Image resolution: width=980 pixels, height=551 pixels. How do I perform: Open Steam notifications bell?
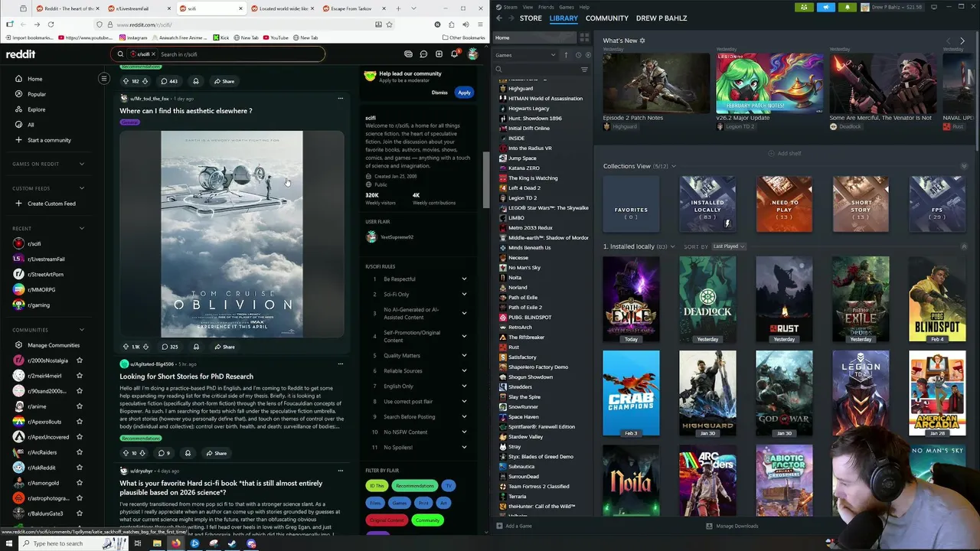tap(847, 7)
